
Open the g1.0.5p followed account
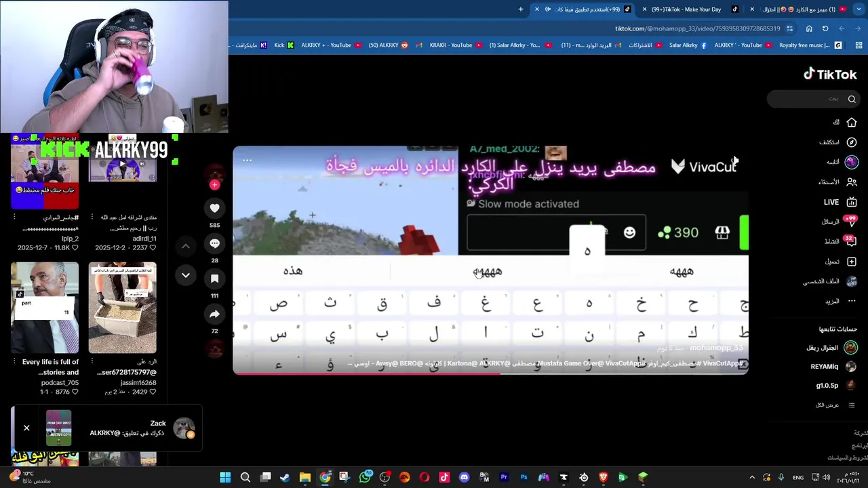837,386
